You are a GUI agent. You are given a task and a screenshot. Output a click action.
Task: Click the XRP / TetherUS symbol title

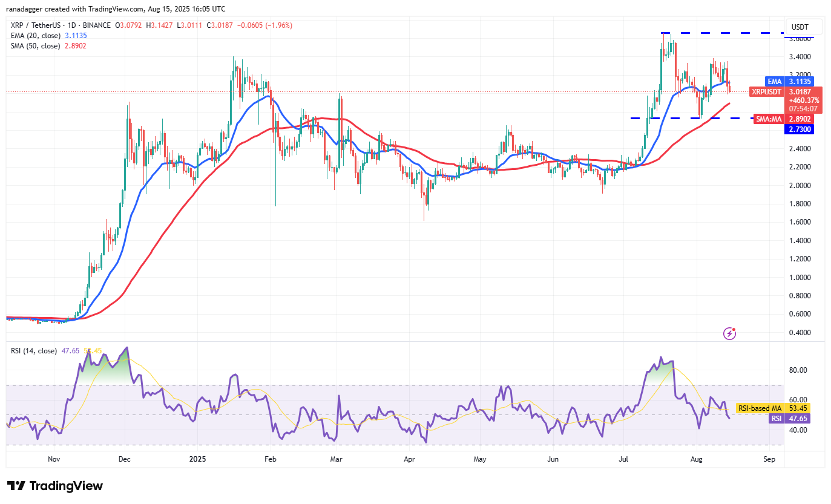(x=38, y=25)
